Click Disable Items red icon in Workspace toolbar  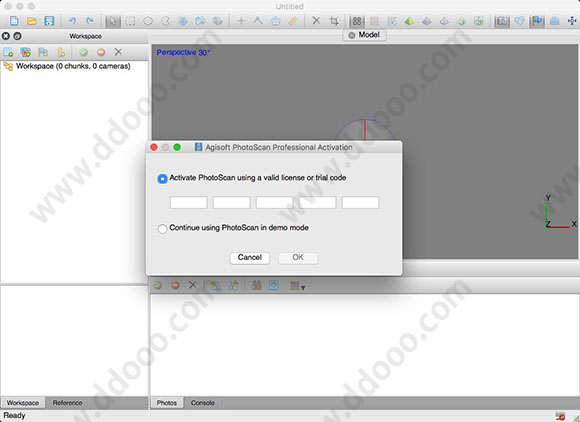(x=101, y=52)
